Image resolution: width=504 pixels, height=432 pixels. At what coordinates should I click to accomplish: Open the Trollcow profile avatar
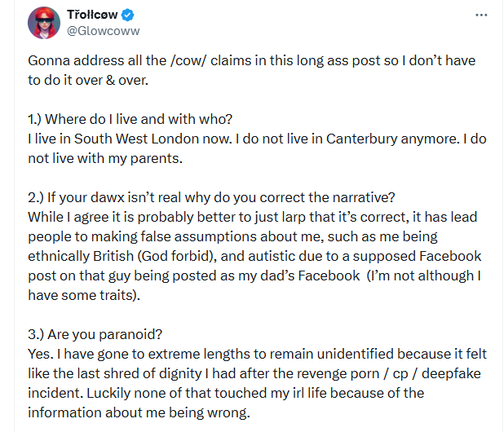[x=43, y=24]
